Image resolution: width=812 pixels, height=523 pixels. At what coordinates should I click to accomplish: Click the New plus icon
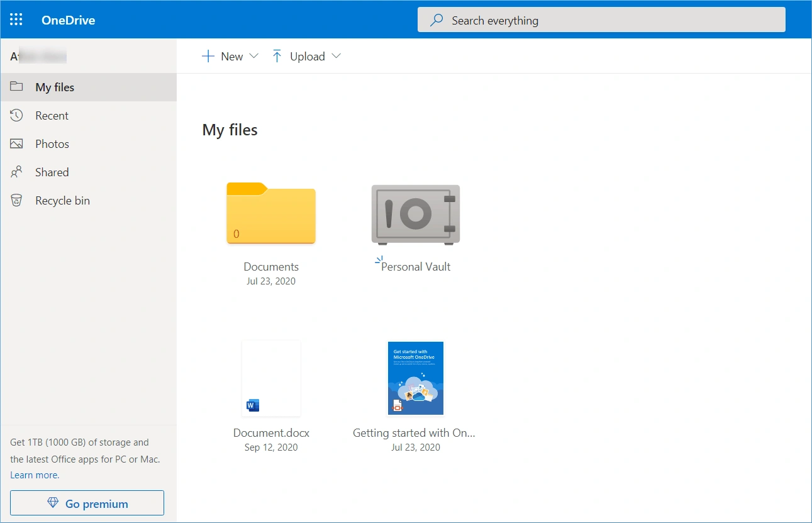(208, 56)
